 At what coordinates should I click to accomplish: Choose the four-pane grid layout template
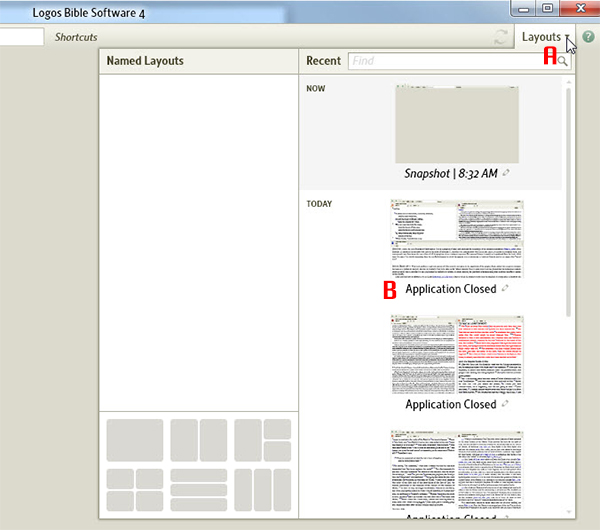(x=135, y=490)
